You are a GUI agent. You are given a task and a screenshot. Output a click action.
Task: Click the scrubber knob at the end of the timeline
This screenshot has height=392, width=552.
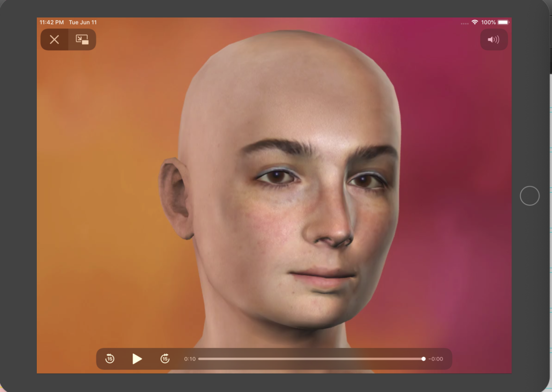click(x=423, y=359)
